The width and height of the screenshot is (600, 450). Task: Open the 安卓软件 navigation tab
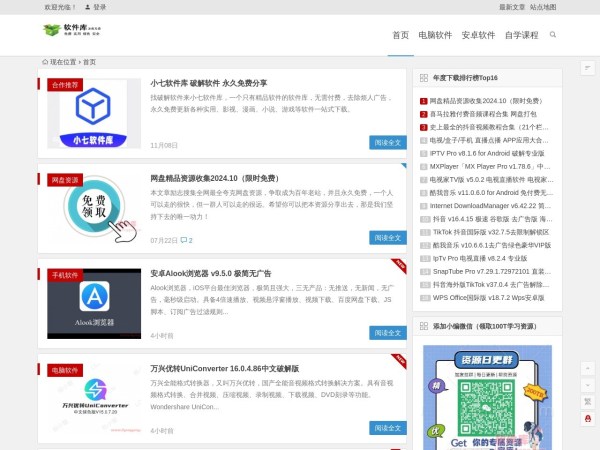point(478,35)
